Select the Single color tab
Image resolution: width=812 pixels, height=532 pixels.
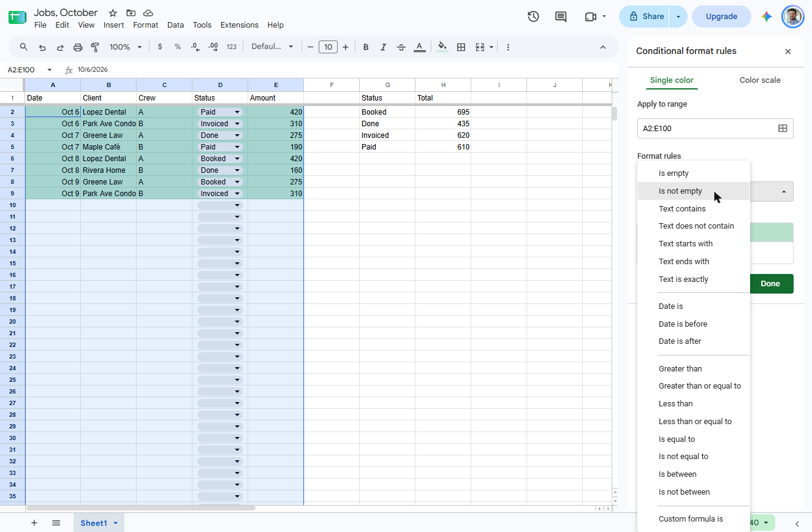point(672,80)
